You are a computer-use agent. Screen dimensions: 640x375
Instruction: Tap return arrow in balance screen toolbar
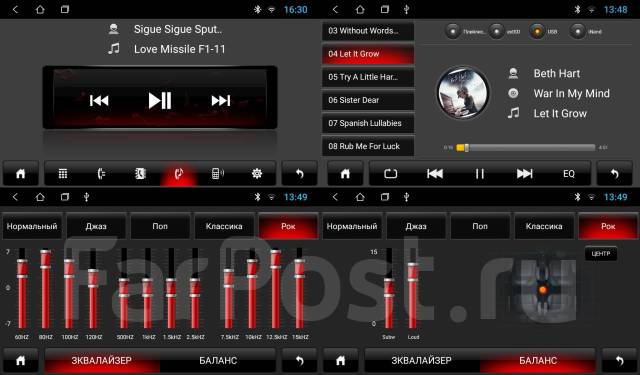619,360
